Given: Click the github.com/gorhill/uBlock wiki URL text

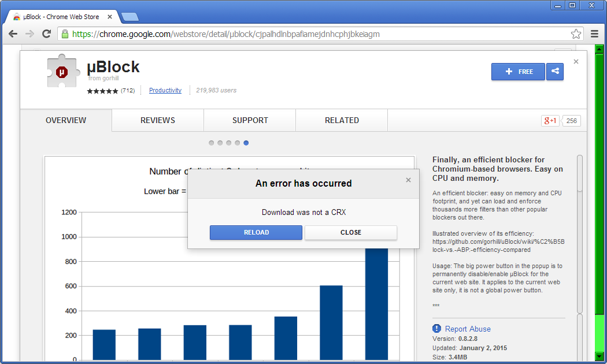Looking at the screenshot, I should click(498, 246).
